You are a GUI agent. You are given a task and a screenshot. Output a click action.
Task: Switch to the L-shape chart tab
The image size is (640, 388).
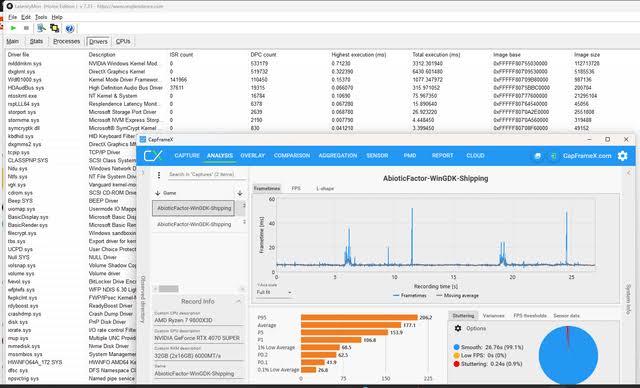(x=325, y=188)
